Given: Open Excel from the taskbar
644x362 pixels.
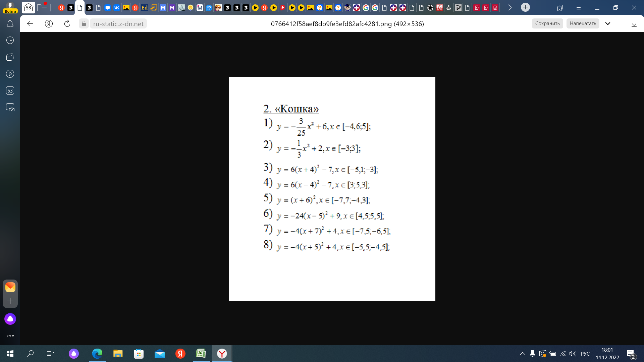Looking at the screenshot, I should click(x=201, y=353).
